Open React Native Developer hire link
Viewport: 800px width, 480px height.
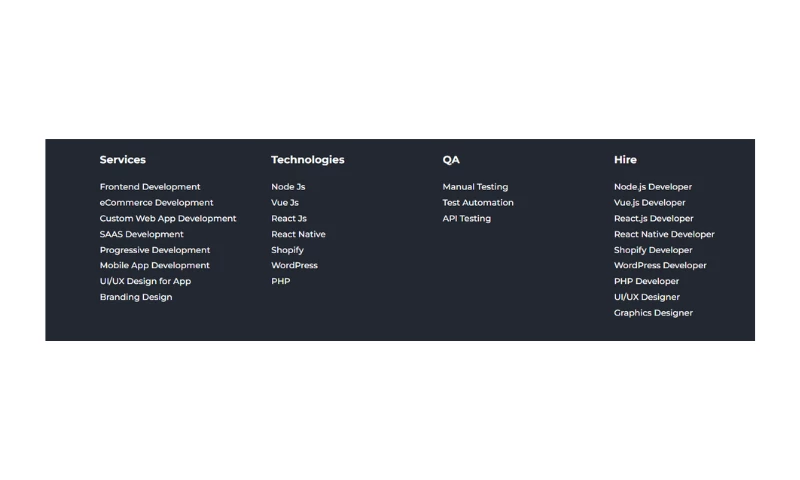(x=664, y=234)
